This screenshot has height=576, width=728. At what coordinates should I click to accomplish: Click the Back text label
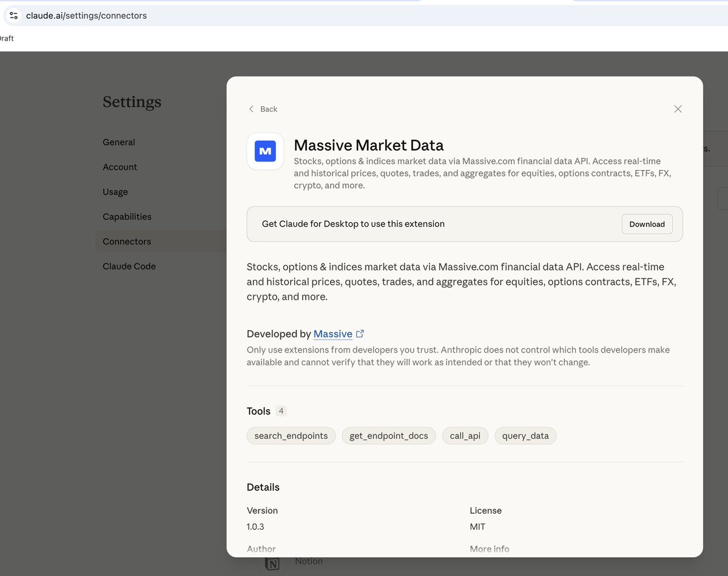point(269,109)
